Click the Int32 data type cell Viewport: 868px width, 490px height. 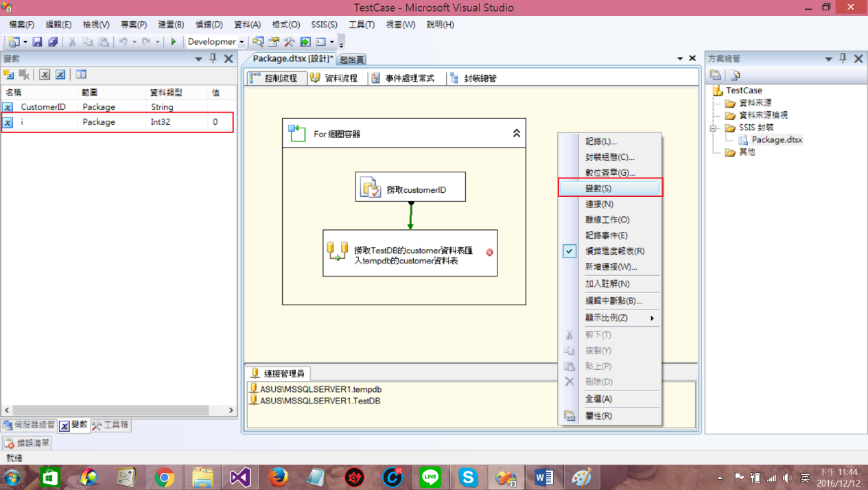tap(178, 122)
